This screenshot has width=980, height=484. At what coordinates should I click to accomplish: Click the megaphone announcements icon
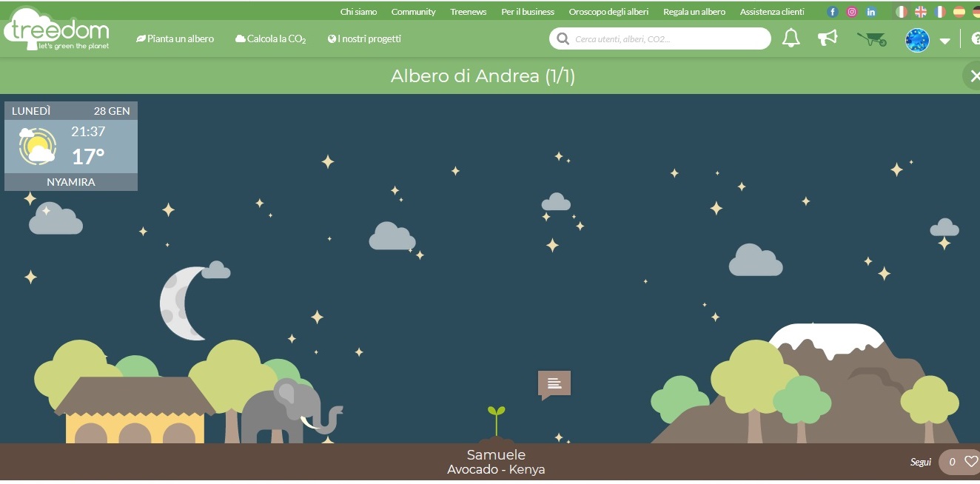point(828,38)
